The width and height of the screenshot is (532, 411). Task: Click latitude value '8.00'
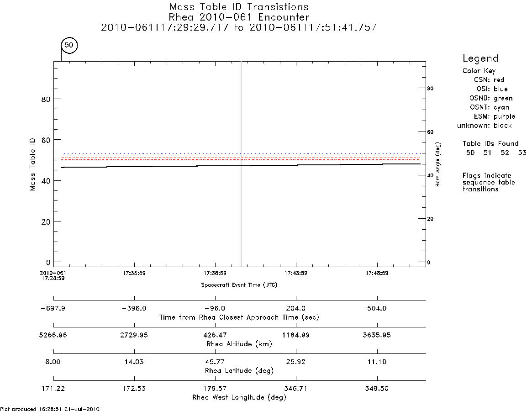(x=53, y=362)
